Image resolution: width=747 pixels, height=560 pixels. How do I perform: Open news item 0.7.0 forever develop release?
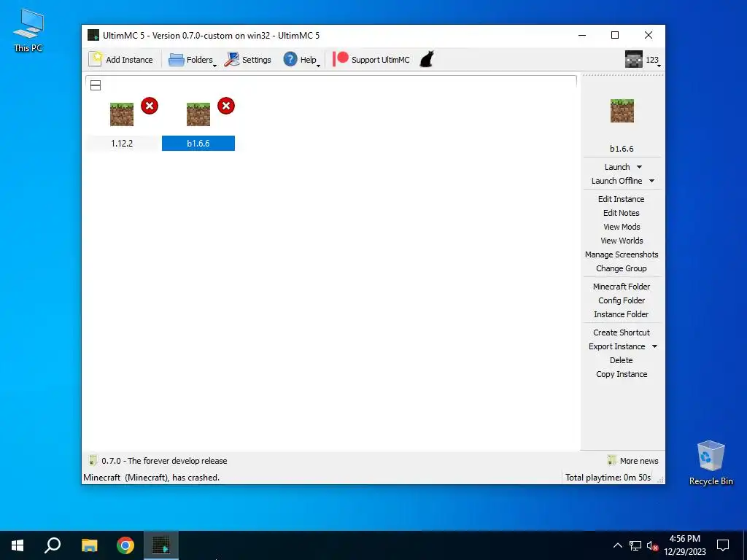pos(158,461)
